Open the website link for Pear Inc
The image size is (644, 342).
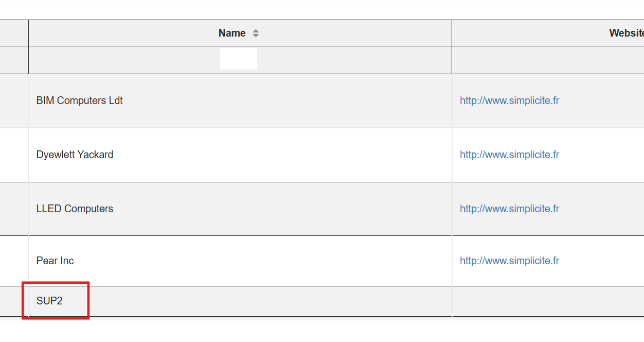pyautogui.click(x=509, y=261)
